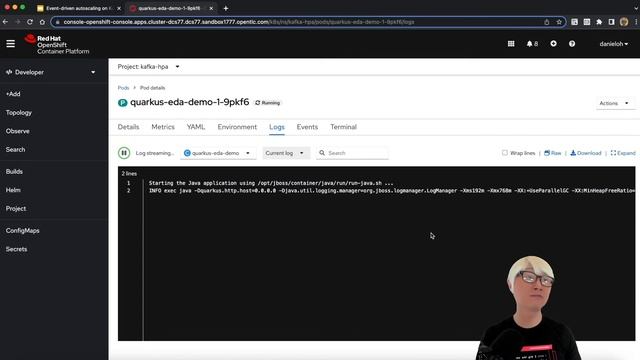Open Observe in the sidebar
The width and height of the screenshot is (640, 360).
click(x=18, y=131)
